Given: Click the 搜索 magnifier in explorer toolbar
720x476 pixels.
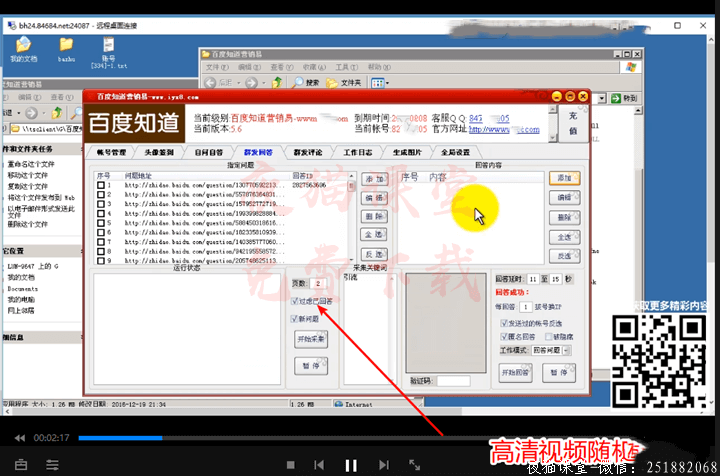Looking at the screenshot, I should click(306, 83).
